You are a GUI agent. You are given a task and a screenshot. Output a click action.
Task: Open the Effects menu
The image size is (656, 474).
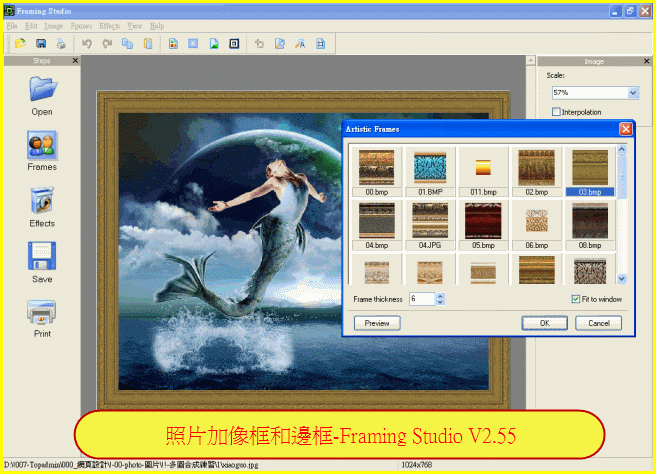109,24
